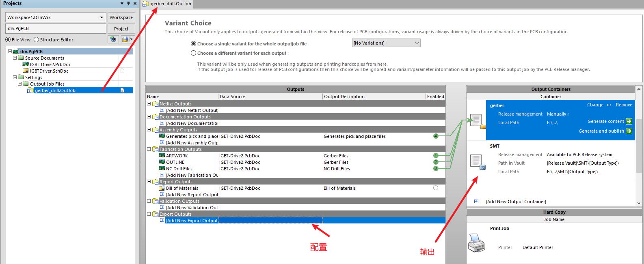Click the Bill of Materials report icon
Image resolution: width=644 pixels, height=264 pixels.
tap(162, 188)
